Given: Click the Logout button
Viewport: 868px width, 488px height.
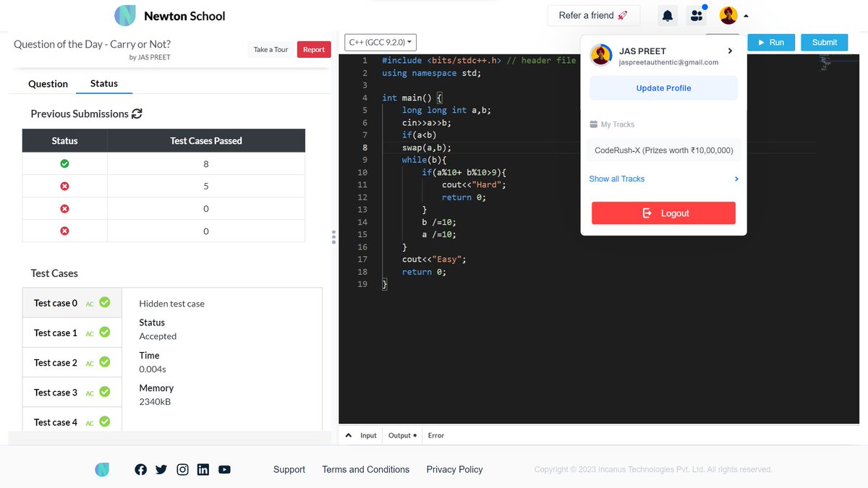Looking at the screenshot, I should [663, 213].
